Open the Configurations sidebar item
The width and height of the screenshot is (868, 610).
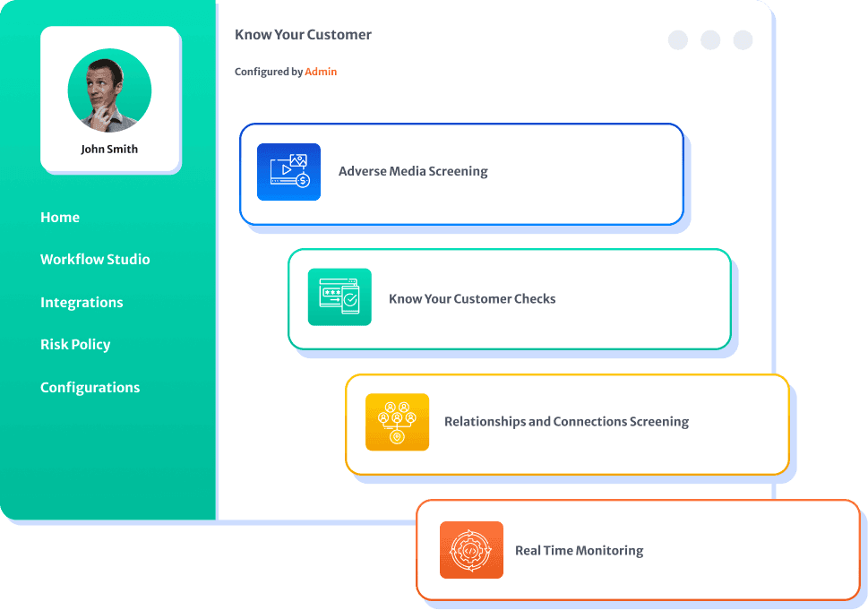tap(90, 388)
